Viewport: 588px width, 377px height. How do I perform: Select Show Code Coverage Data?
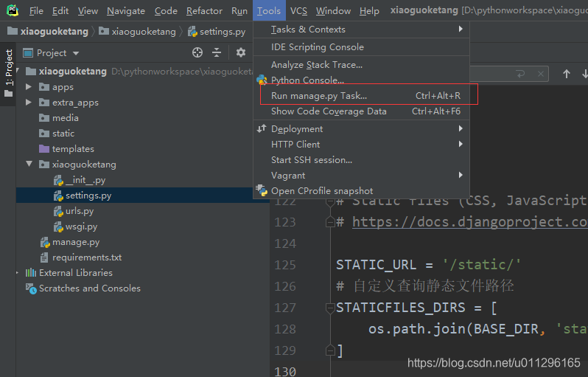[x=362, y=111]
